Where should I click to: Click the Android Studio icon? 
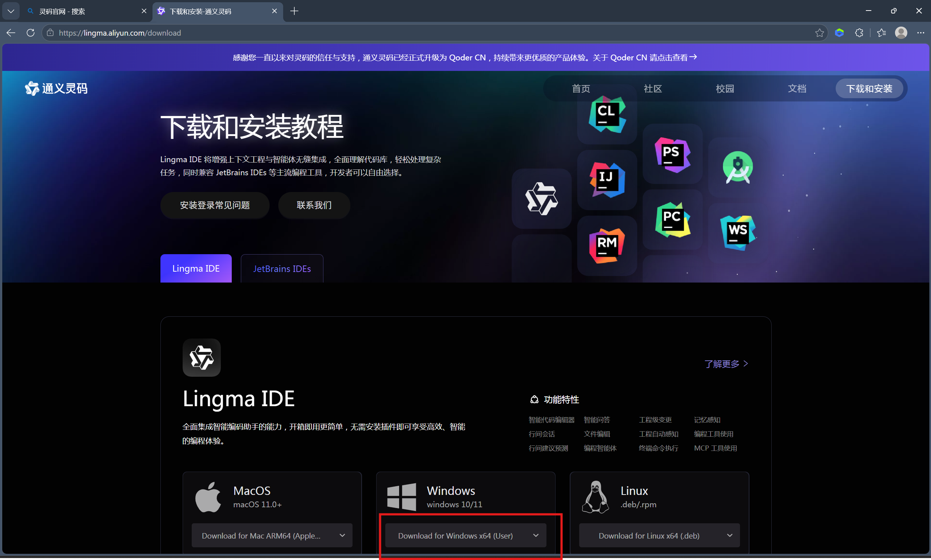(x=738, y=167)
